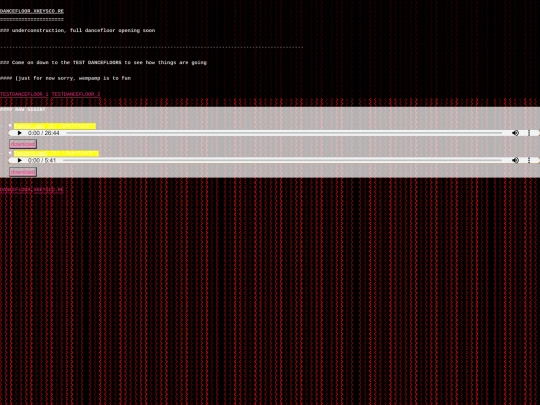Follow the pink footer link below the players
Viewport: 540px width, 405px height.
pyautogui.click(x=32, y=190)
